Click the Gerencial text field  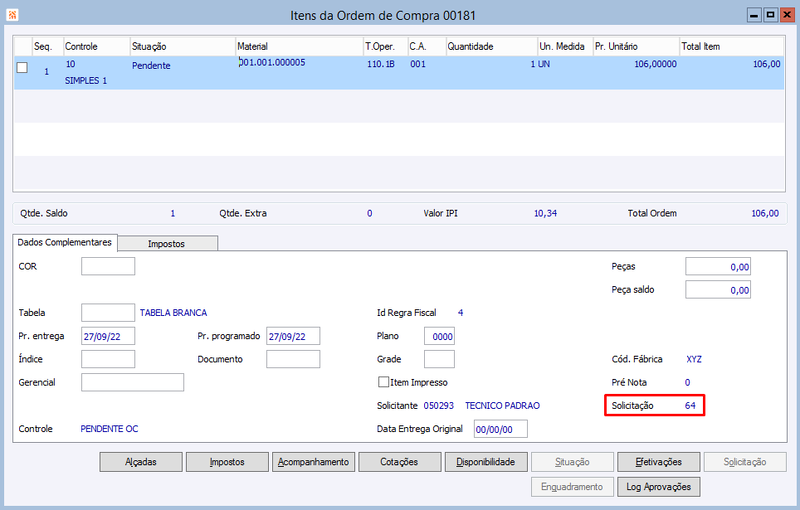[x=133, y=382]
